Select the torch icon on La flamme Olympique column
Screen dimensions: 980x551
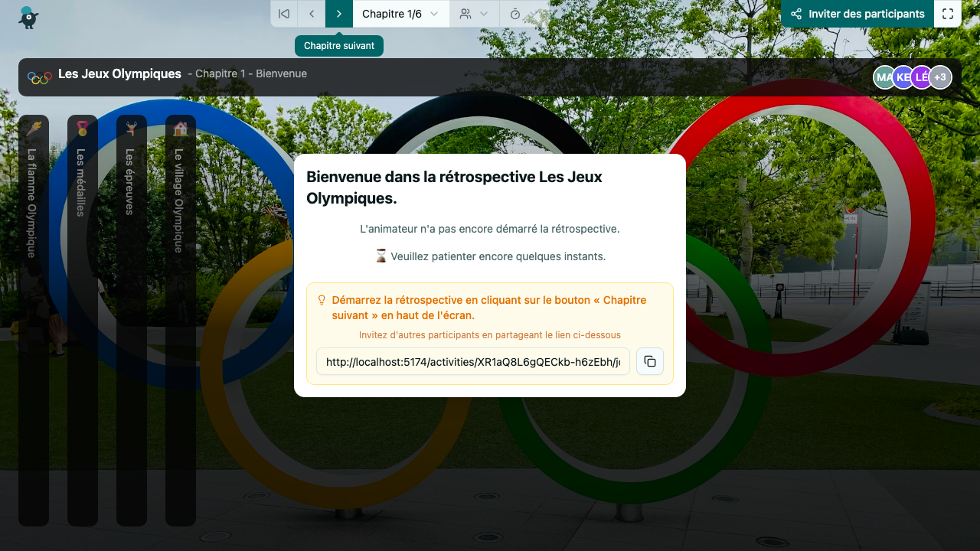point(34,126)
